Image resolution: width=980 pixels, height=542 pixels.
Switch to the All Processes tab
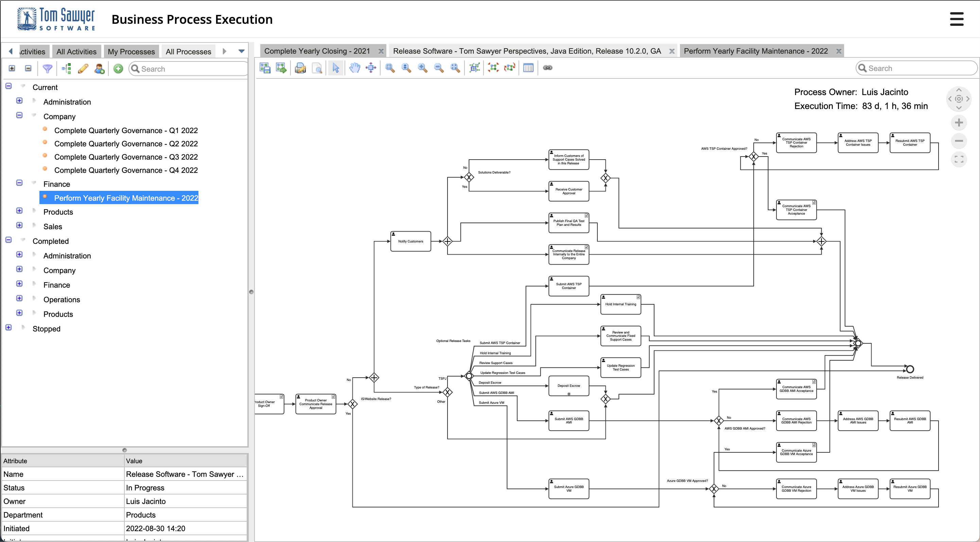click(x=188, y=52)
